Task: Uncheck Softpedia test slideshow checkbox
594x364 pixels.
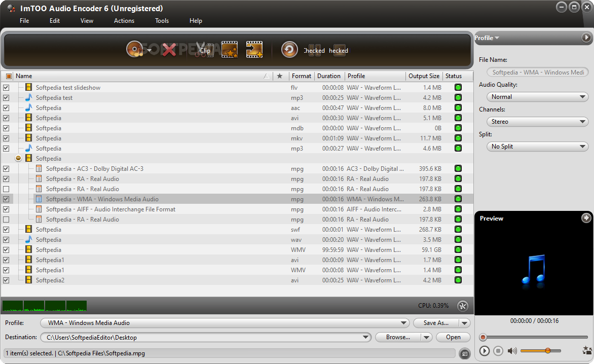Action: 6,88
